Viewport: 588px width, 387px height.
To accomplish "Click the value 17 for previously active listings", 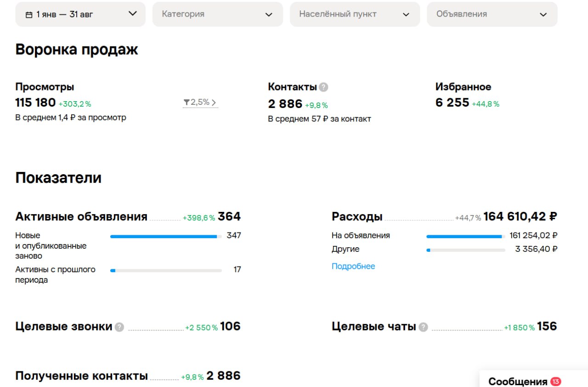I will 237,270.
